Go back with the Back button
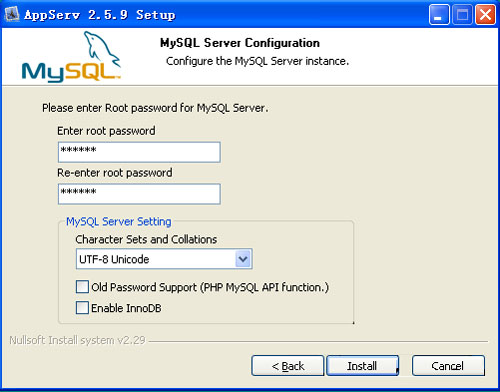Screen dimensions: 500x392 [x=288, y=366]
